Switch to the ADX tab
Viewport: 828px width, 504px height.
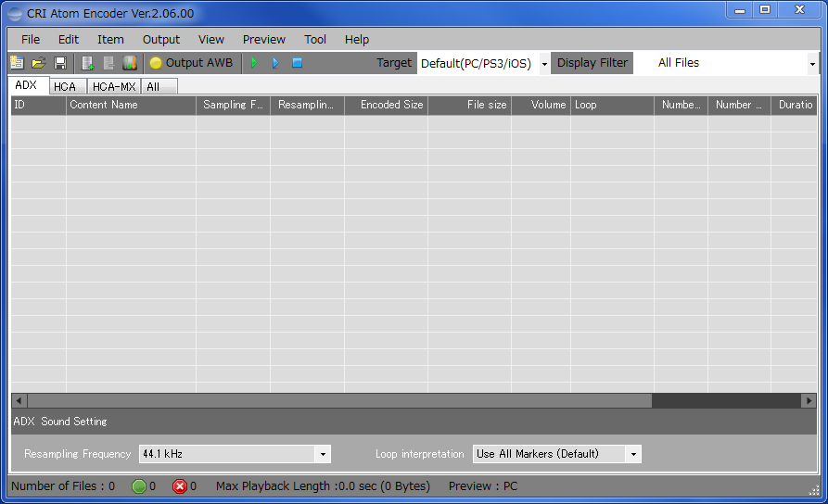(29, 85)
